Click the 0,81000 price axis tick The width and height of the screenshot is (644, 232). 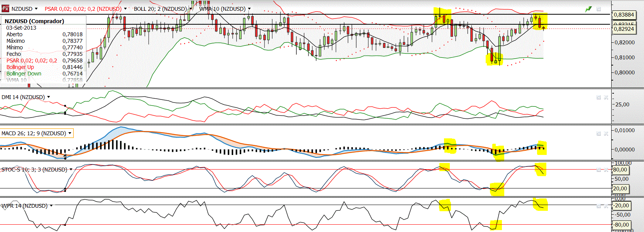[625, 57]
